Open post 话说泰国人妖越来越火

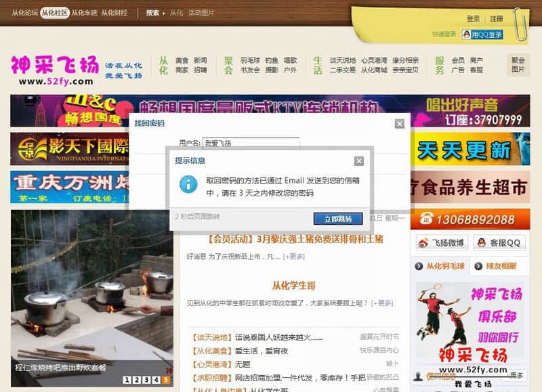click(278, 337)
